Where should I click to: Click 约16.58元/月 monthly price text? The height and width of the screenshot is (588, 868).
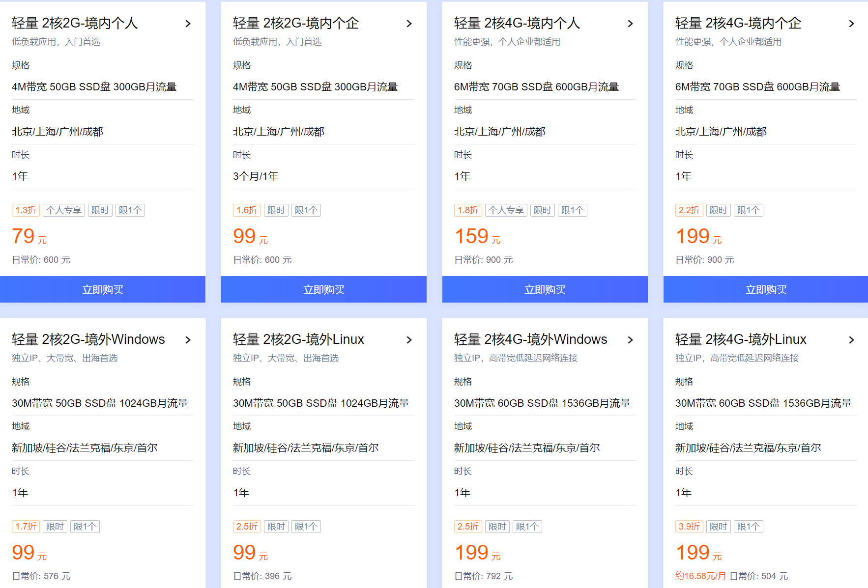[x=700, y=576]
